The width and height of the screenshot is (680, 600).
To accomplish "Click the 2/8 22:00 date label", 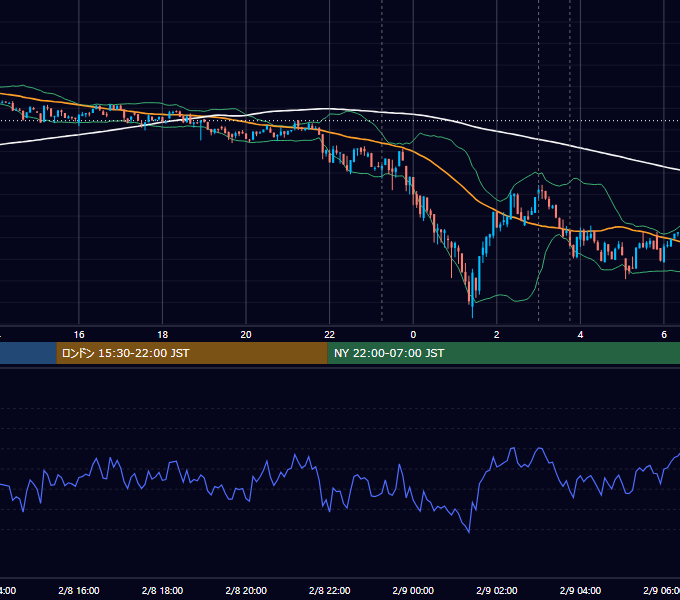I will (330, 590).
